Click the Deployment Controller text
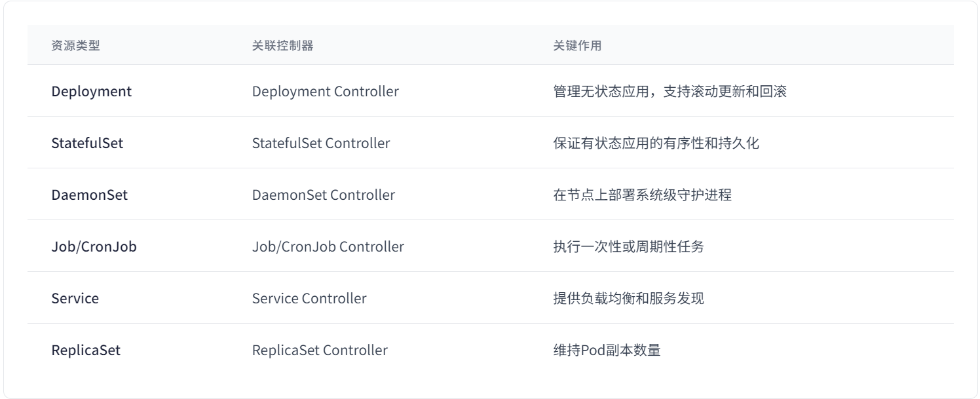Viewport: 980px width, 399px height. coord(326,92)
